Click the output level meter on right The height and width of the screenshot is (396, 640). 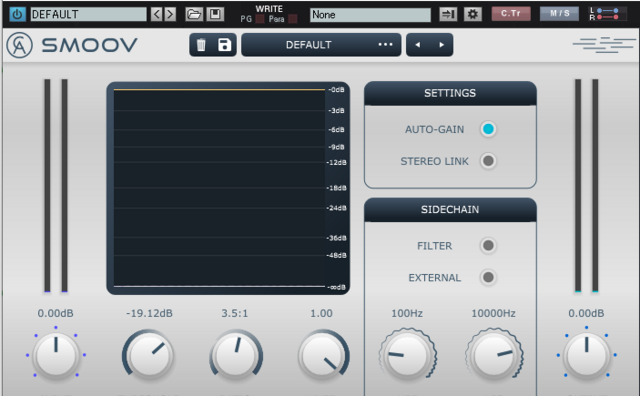coord(587,185)
